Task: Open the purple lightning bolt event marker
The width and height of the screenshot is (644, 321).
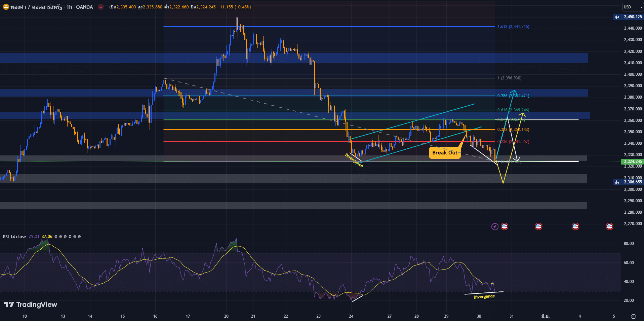Action: point(495,226)
